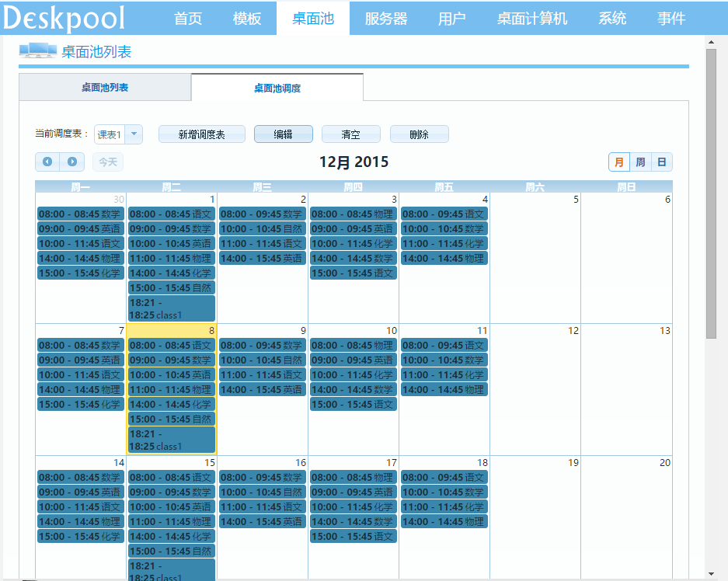The image size is (728, 581).
Task: Select Dec 17 event 15:00 - 15:45 语文
Action: [354, 536]
